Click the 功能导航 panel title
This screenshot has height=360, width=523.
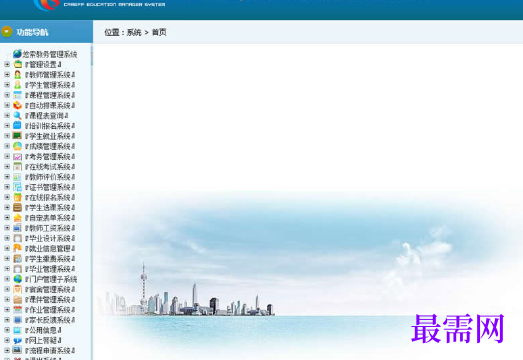pos(32,32)
